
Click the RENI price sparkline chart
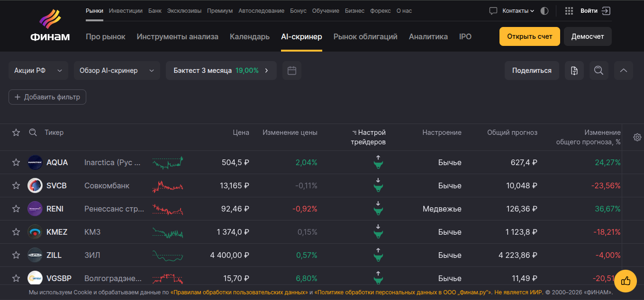pyautogui.click(x=168, y=209)
